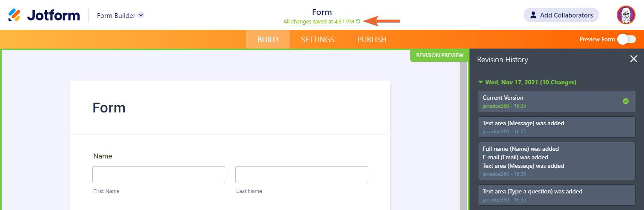The image size is (644, 210).
Task: Switch to the BUILD tab
Action: tap(268, 40)
